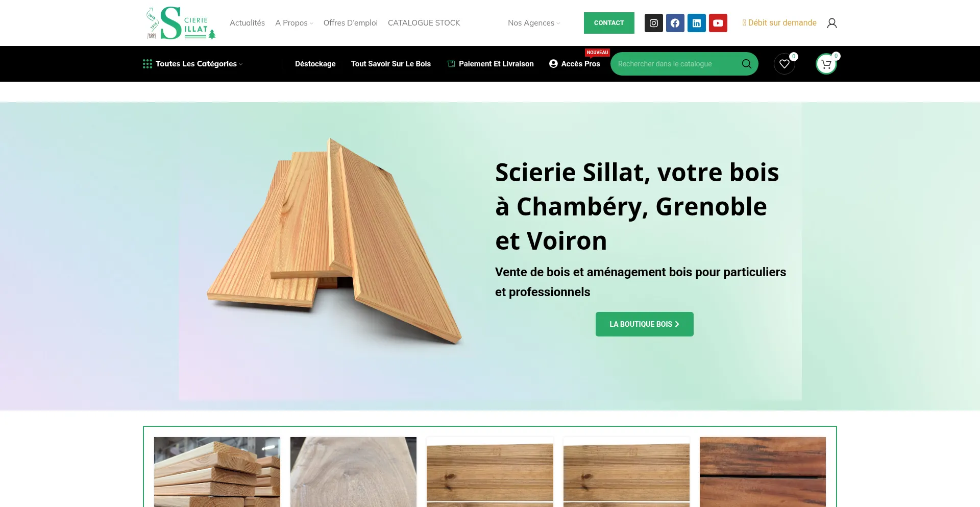Open the Facebook social icon
The image size is (980, 507).
[x=675, y=23]
